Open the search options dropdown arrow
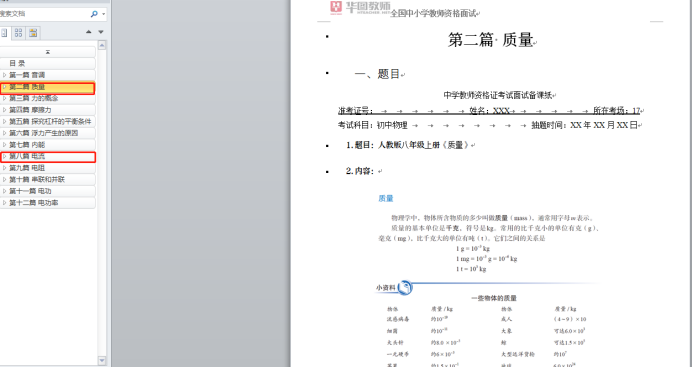This screenshot has width=693, height=367. click(x=103, y=14)
